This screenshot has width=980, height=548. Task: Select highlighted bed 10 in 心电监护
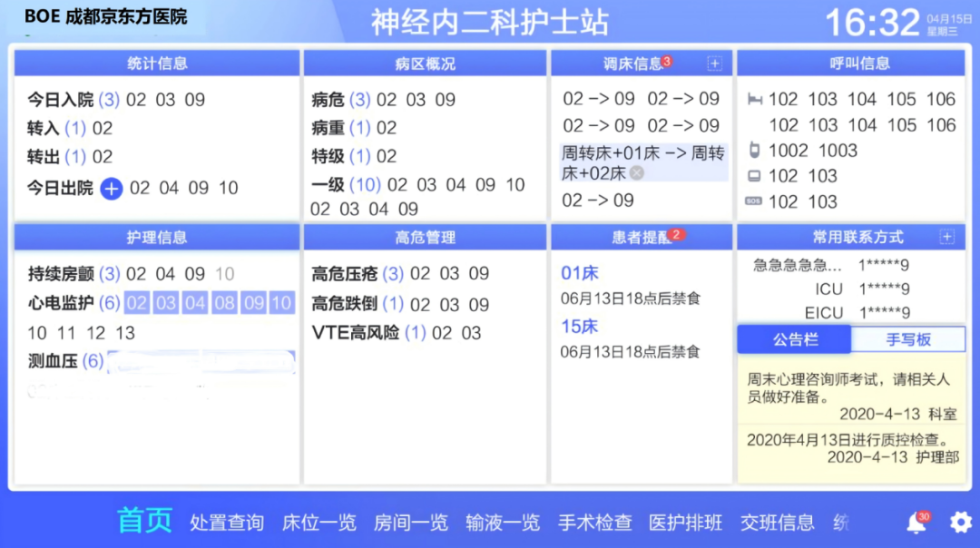(281, 303)
